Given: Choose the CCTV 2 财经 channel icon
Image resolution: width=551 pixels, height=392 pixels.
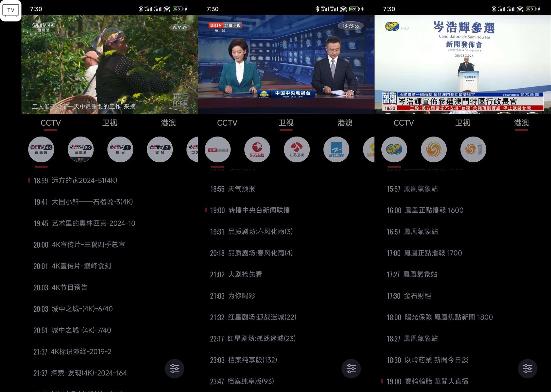Looking at the screenshot, I should [x=160, y=150].
